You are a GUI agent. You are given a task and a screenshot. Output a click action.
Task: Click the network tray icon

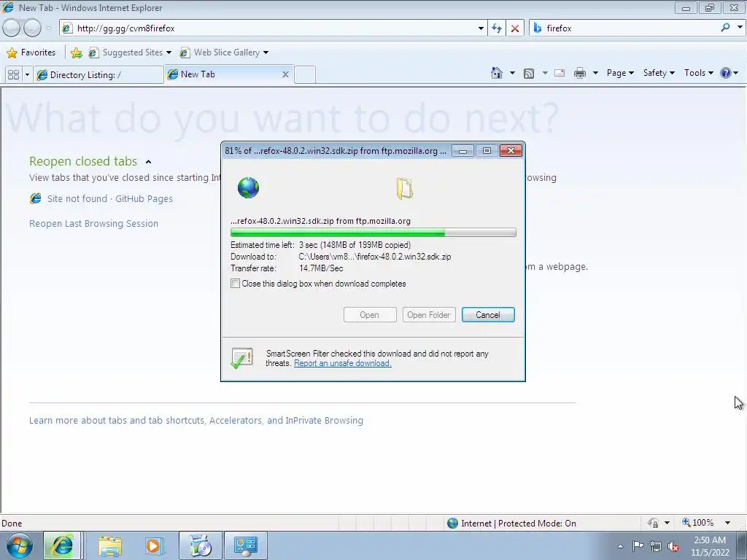pos(656,546)
